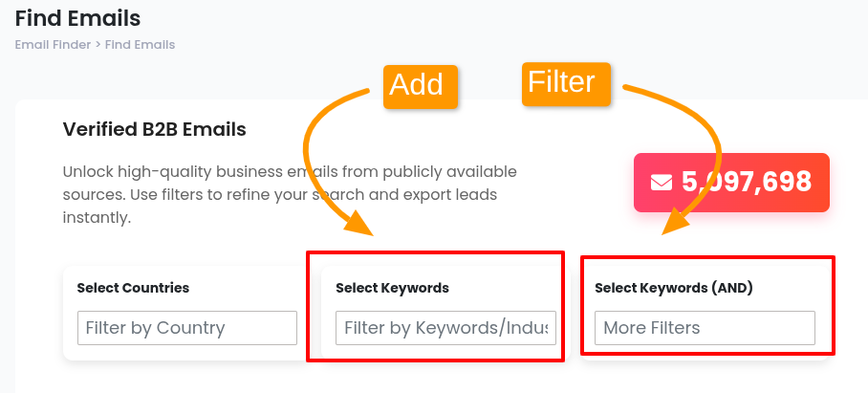The height and width of the screenshot is (393, 868).
Task: Click the curved arrow line from Filter label
Action: 712,143
